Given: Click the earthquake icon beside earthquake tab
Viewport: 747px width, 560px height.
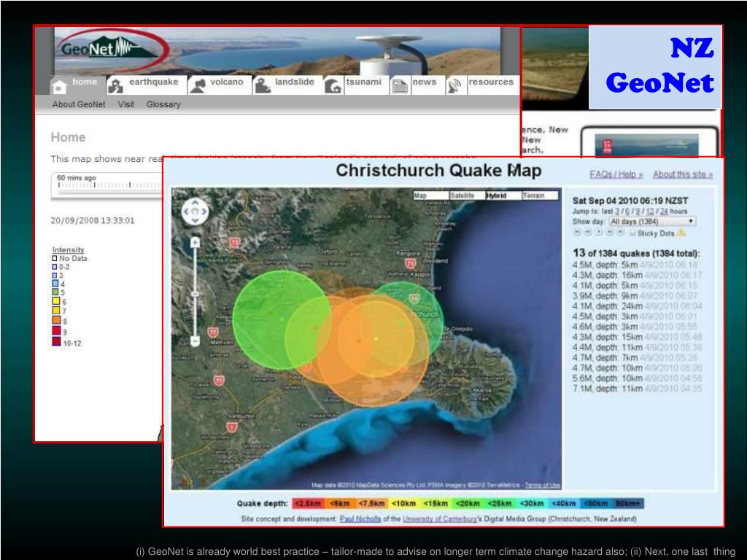Looking at the screenshot, I should [115, 86].
